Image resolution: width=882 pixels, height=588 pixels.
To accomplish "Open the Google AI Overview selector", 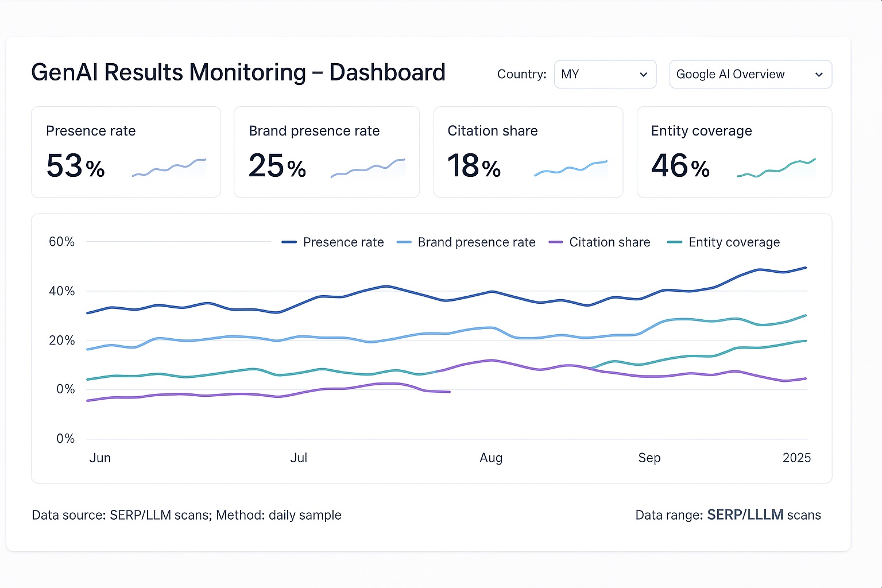I will [x=750, y=74].
